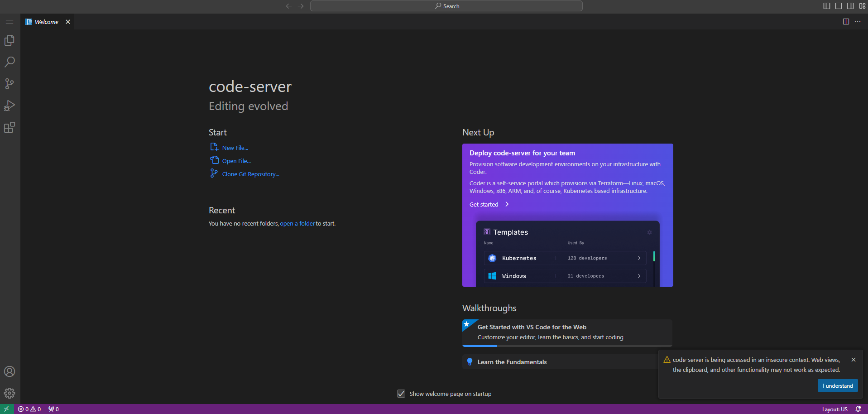This screenshot has width=868, height=414.
Task: Open the Source Control view
Action: click(10, 83)
